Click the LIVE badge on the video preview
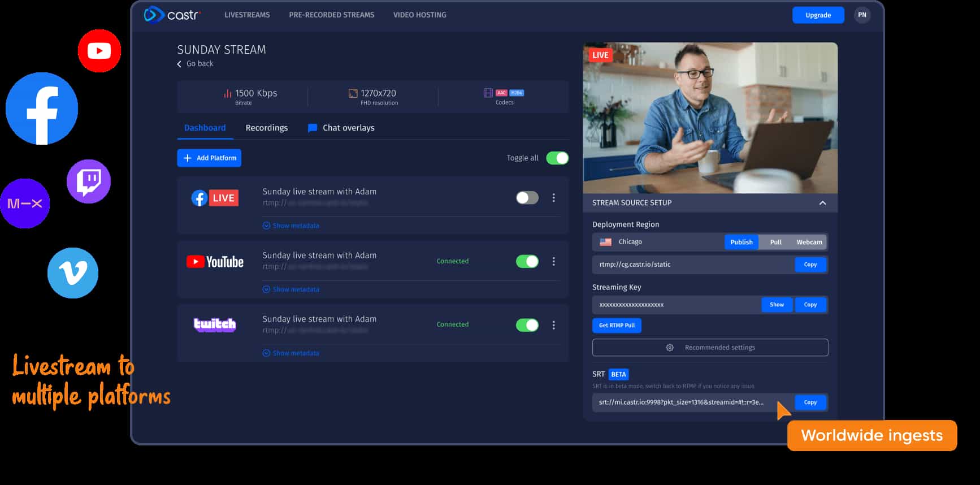The width and height of the screenshot is (980, 485). (600, 55)
